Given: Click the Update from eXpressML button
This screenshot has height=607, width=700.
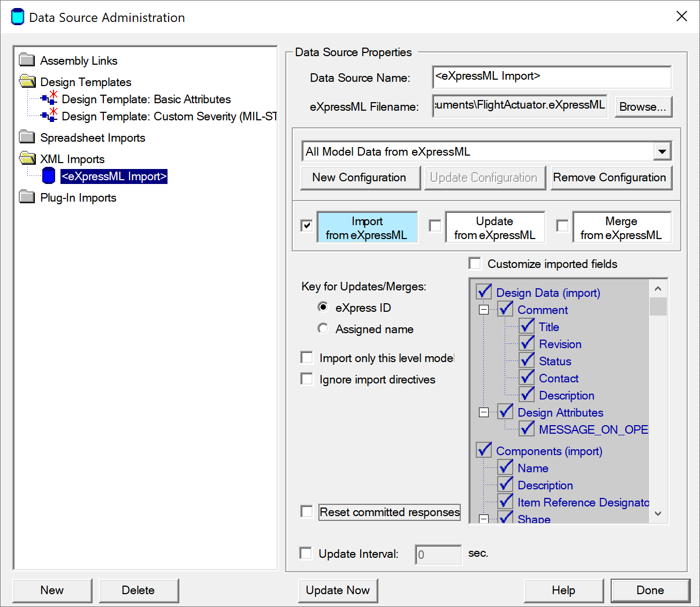Looking at the screenshot, I should tap(495, 227).
